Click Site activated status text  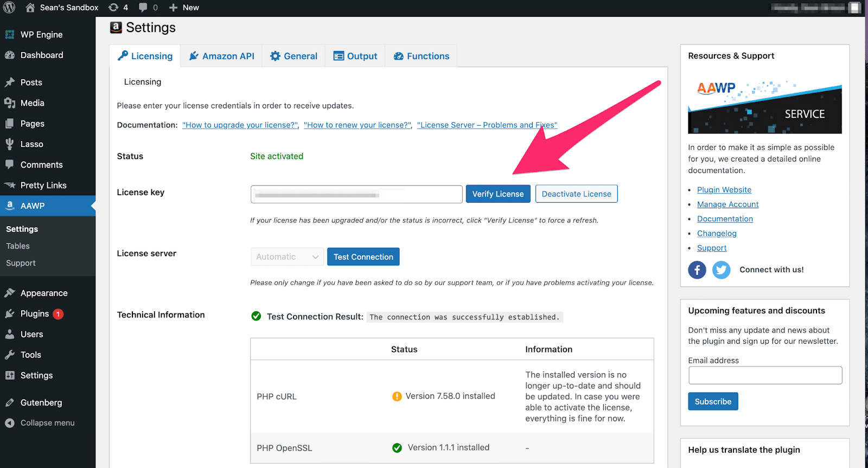[277, 156]
